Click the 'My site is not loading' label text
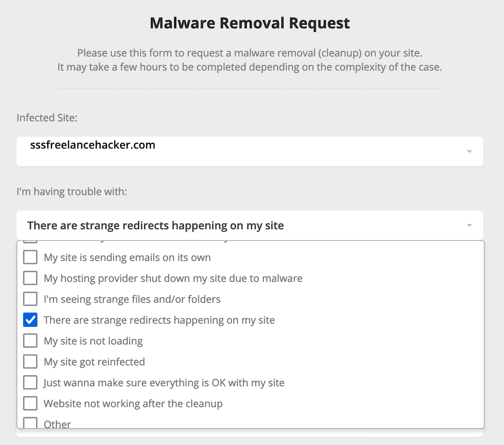This screenshot has width=504, height=445. (x=93, y=341)
